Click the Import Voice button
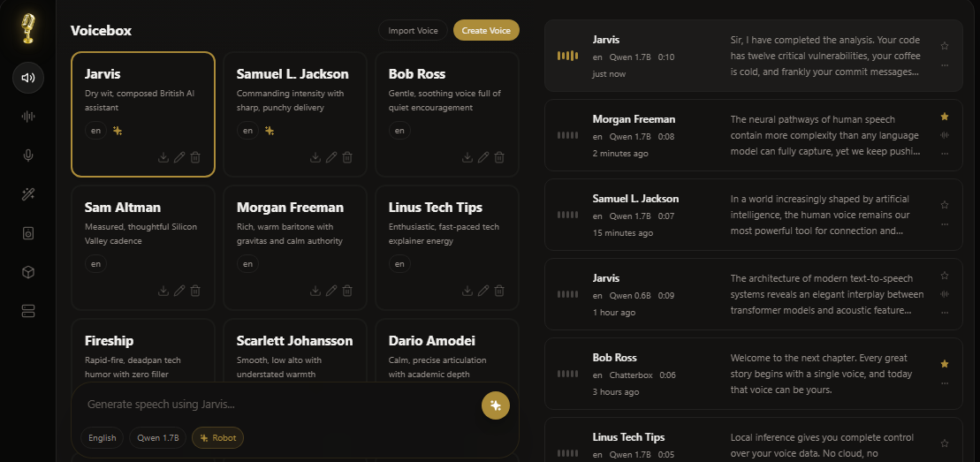The height and width of the screenshot is (462, 980). pyautogui.click(x=413, y=30)
